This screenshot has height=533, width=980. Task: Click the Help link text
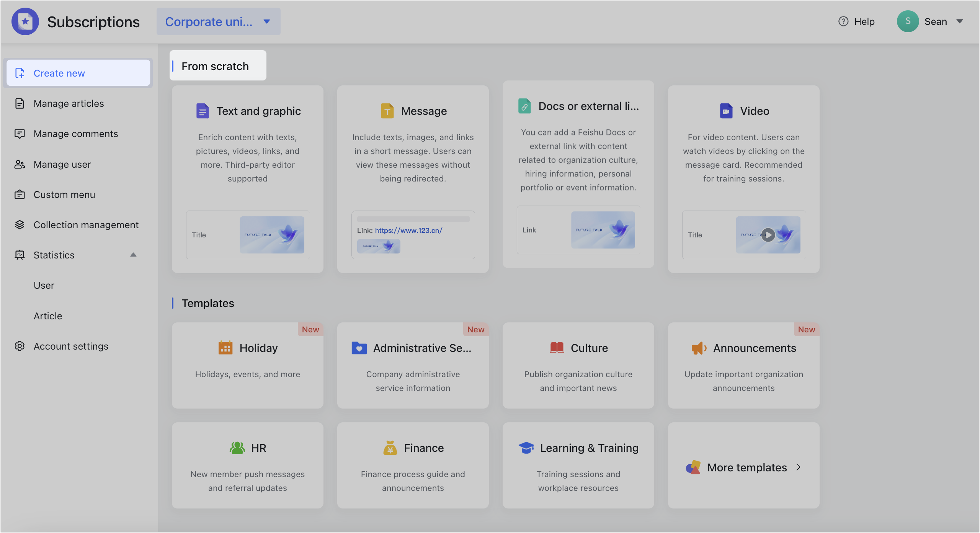point(864,21)
